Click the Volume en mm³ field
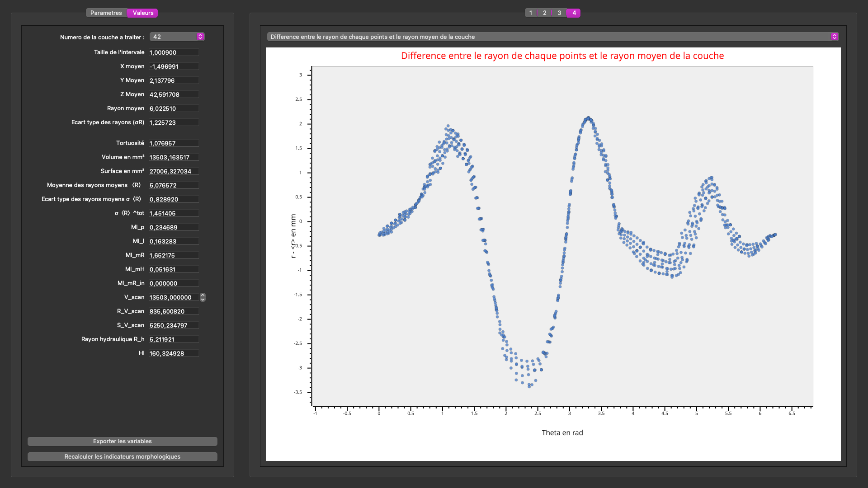The height and width of the screenshot is (488, 868). [x=173, y=157]
